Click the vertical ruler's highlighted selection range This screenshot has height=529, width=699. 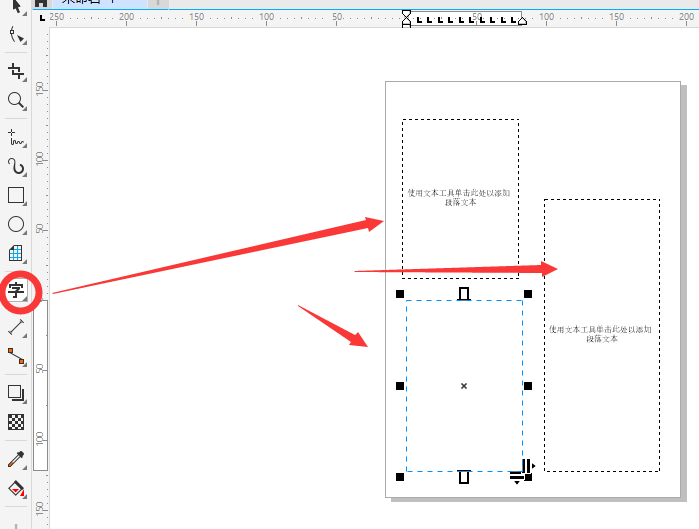pyautogui.click(x=41, y=385)
